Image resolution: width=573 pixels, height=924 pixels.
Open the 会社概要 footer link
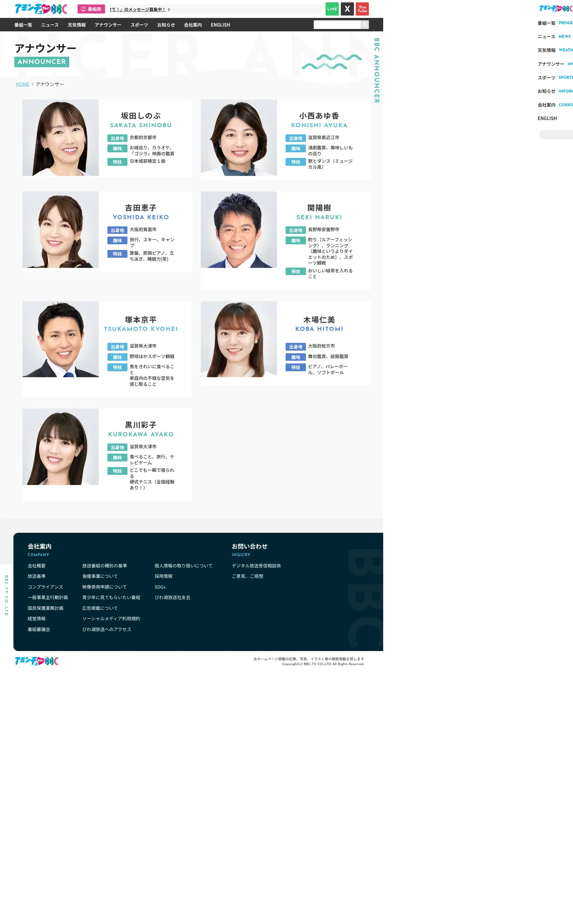36,565
